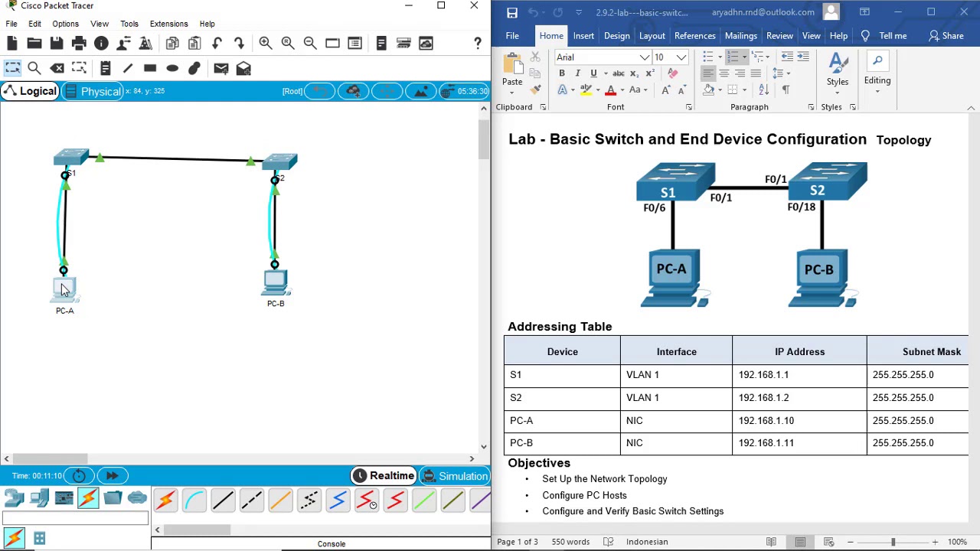Redo action in Packet Tracer
Viewport: 980px width, 551px height.
[x=239, y=44]
